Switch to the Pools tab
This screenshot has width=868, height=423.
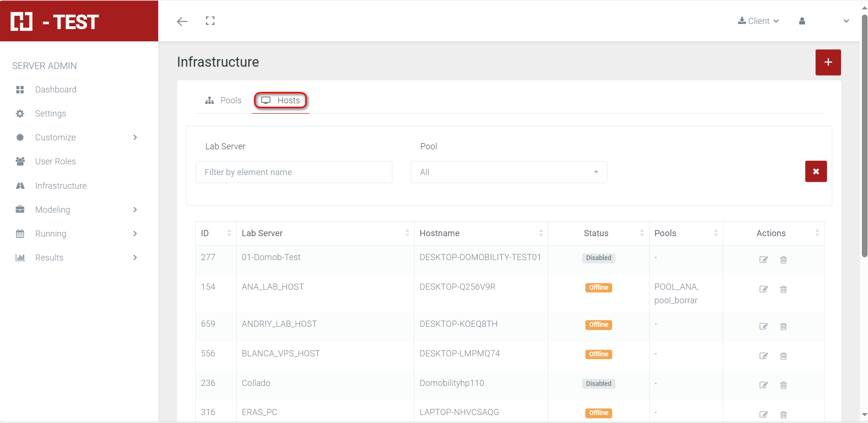point(223,100)
